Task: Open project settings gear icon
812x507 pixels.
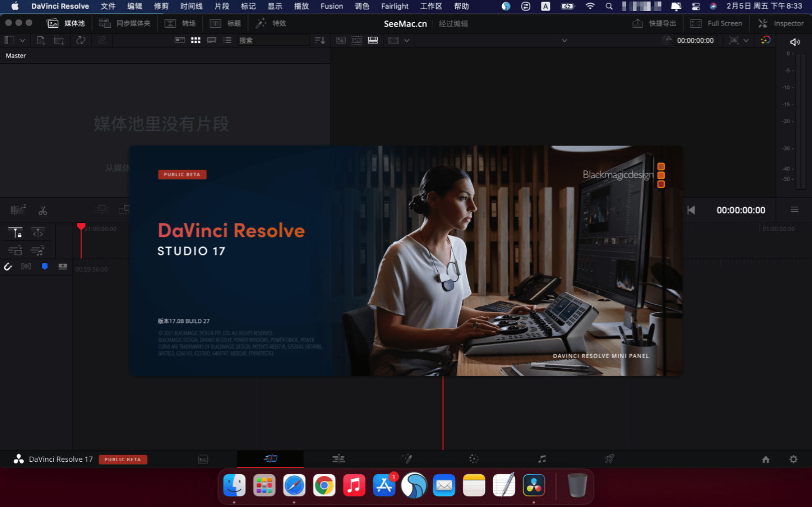Action: point(793,459)
